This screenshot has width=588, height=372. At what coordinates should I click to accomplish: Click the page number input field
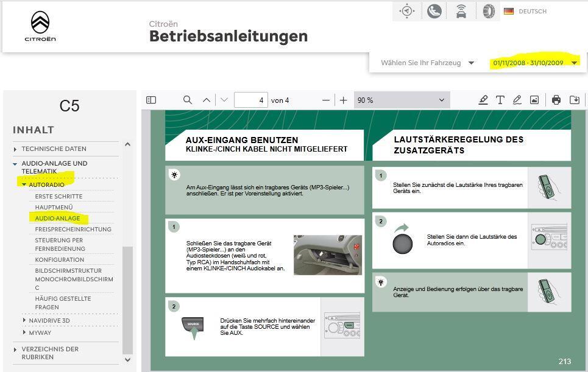point(251,100)
